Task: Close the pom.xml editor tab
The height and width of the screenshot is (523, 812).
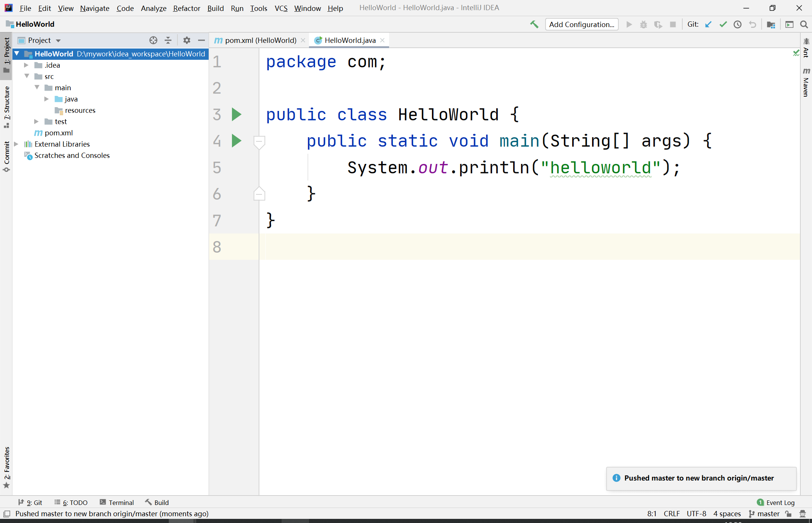Action: coord(303,40)
